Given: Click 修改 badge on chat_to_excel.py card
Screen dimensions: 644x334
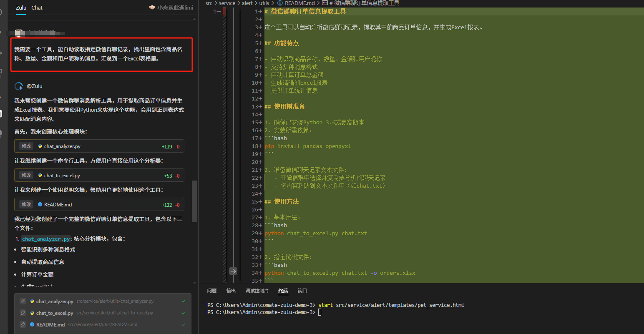Looking at the screenshot, I should click(x=26, y=176).
